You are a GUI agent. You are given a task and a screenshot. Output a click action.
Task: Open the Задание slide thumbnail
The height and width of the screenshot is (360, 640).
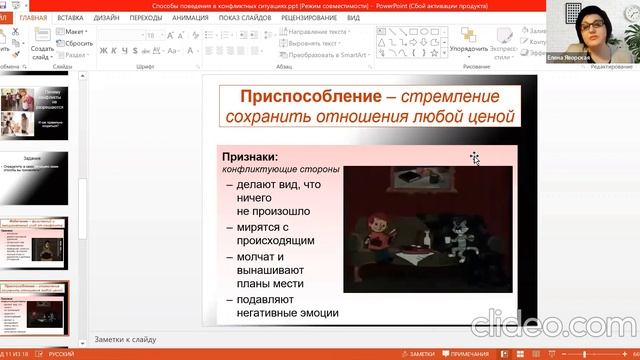pyautogui.click(x=34, y=178)
